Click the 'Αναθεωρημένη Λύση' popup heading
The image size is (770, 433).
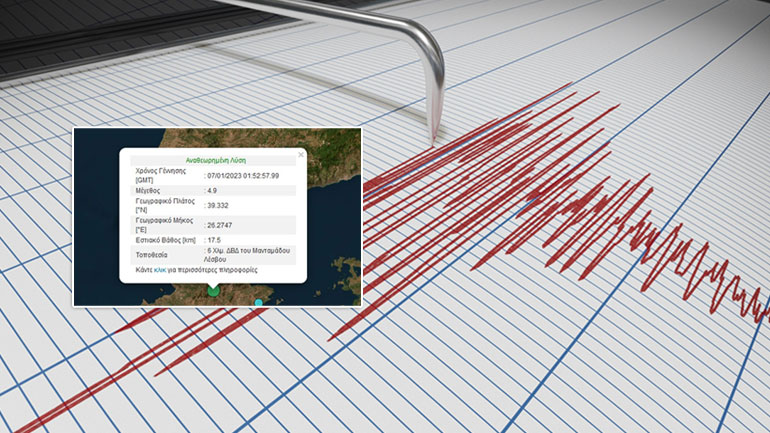click(x=216, y=160)
